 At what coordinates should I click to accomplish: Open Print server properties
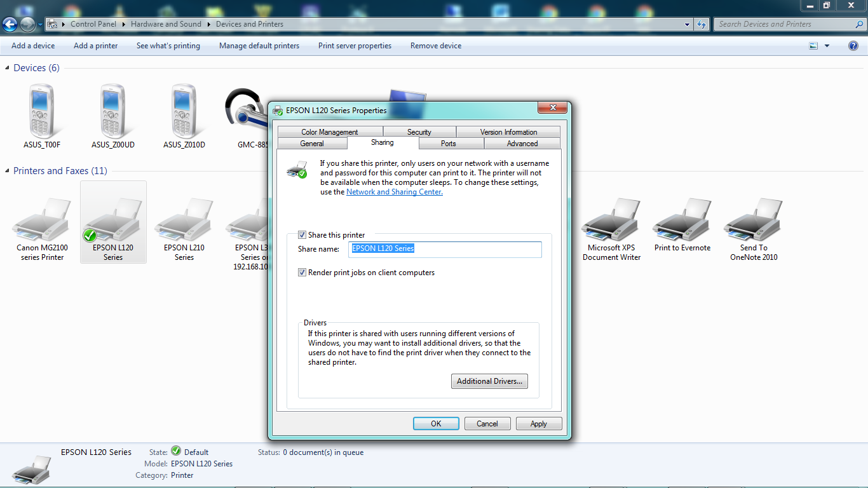pos(355,46)
